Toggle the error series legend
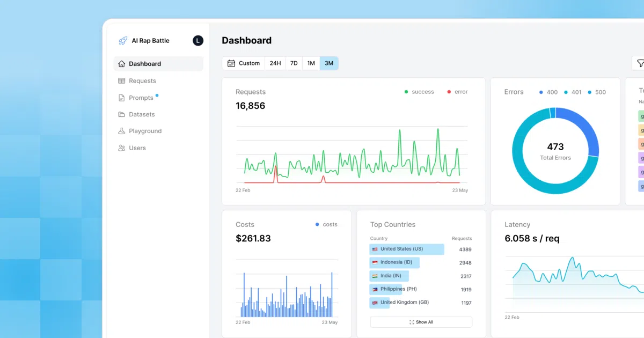Viewport: 644px width, 338px height. (x=457, y=92)
